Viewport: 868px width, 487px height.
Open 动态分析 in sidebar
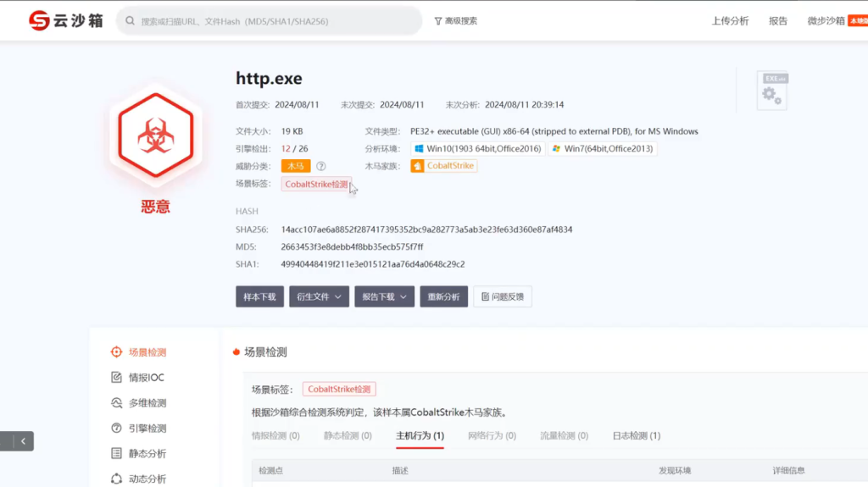coord(147,479)
